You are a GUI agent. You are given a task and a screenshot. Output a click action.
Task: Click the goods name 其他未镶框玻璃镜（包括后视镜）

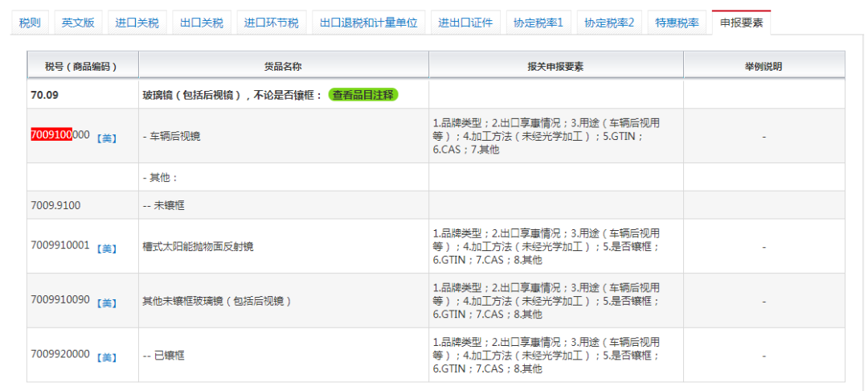[217, 301]
